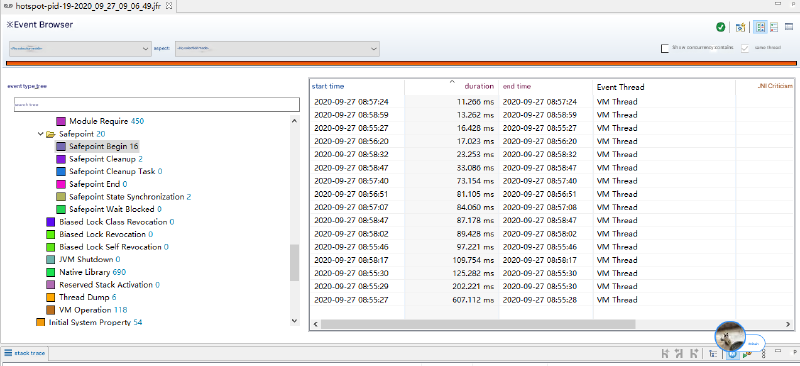The image size is (800, 366).
Task: Click the hamburger icon beside stack trace
Action: 8,353
